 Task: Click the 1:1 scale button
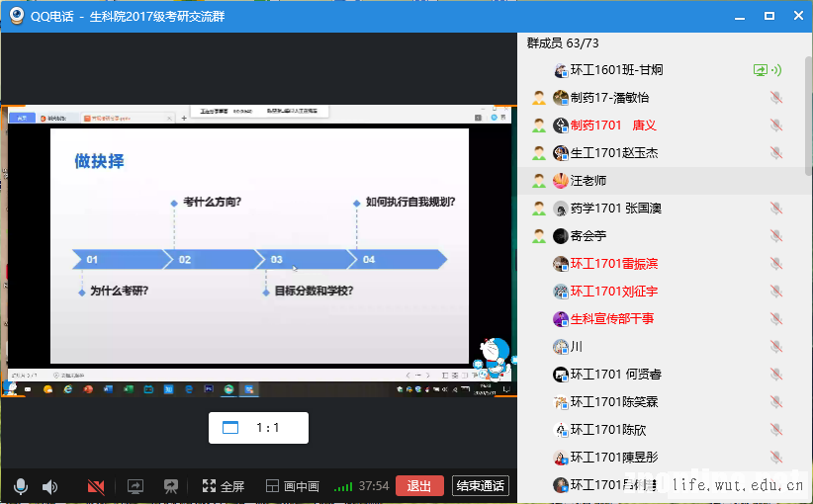258,428
